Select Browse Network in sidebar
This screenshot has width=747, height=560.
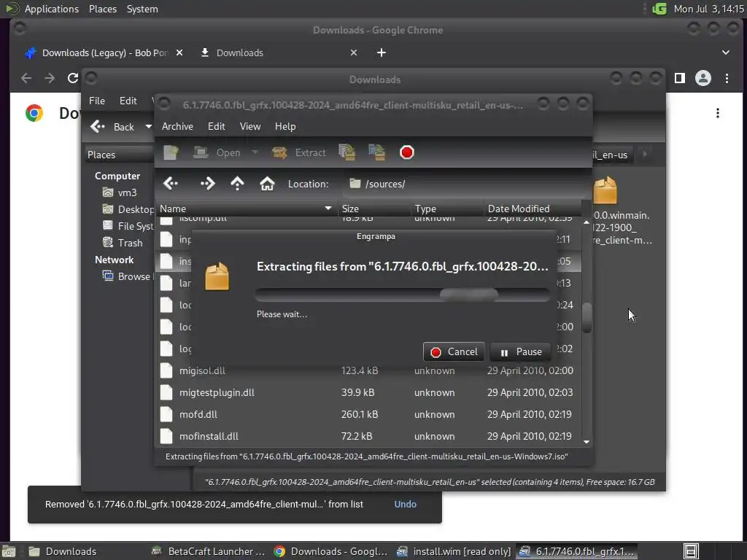click(x=128, y=276)
